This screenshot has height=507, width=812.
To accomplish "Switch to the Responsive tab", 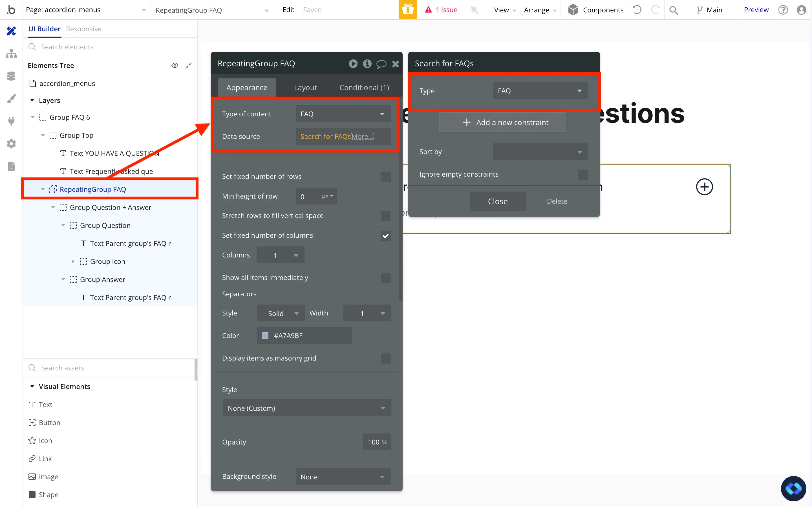I will pos(83,29).
